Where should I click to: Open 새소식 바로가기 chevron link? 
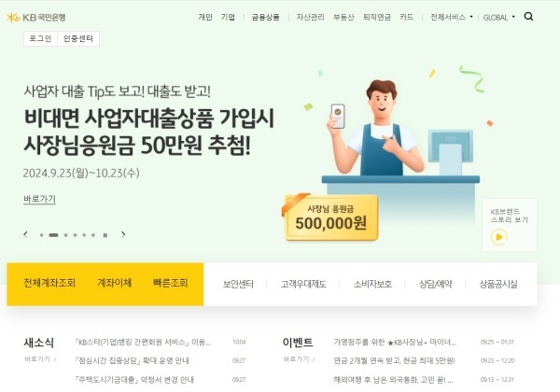tap(40, 359)
